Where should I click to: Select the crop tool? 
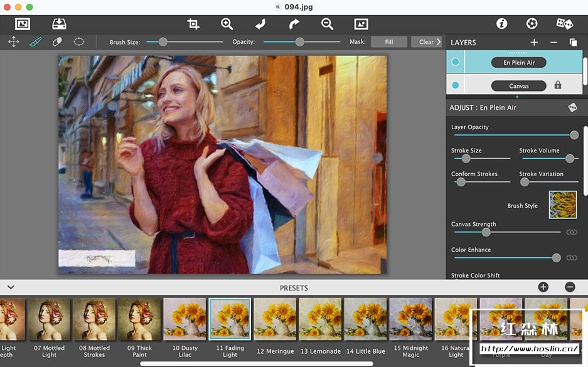(193, 24)
